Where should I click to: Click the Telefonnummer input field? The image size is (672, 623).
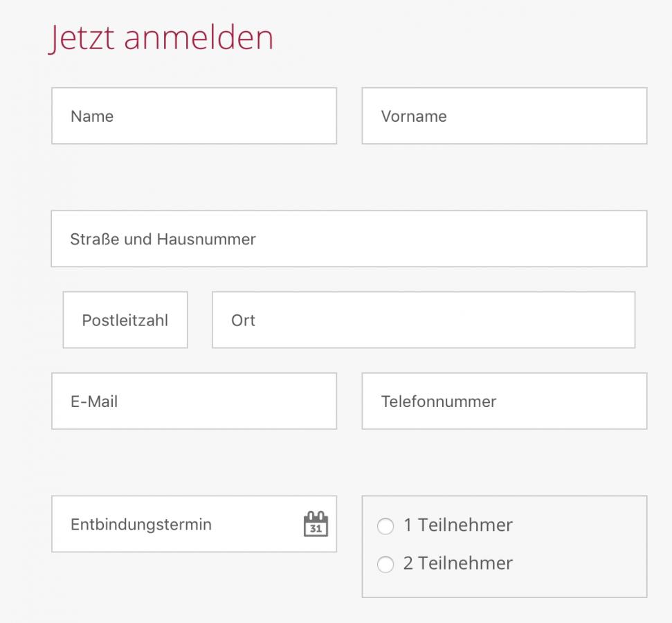pos(504,401)
